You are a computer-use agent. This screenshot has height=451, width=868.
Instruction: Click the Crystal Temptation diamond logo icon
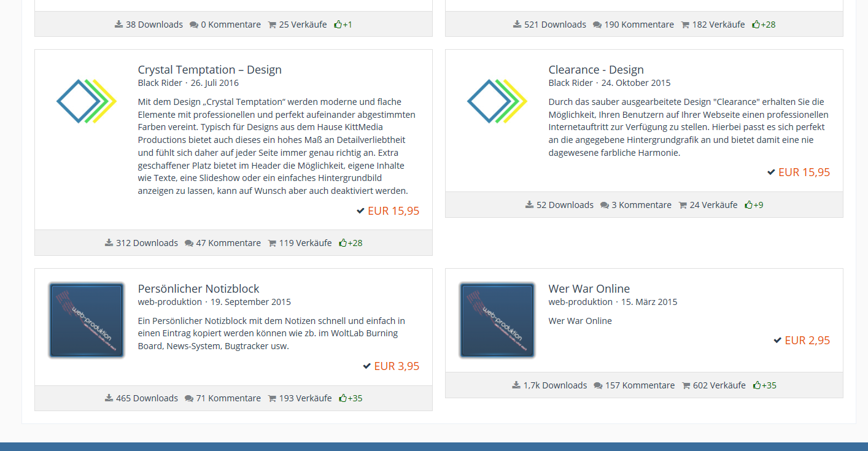pyautogui.click(x=87, y=101)
